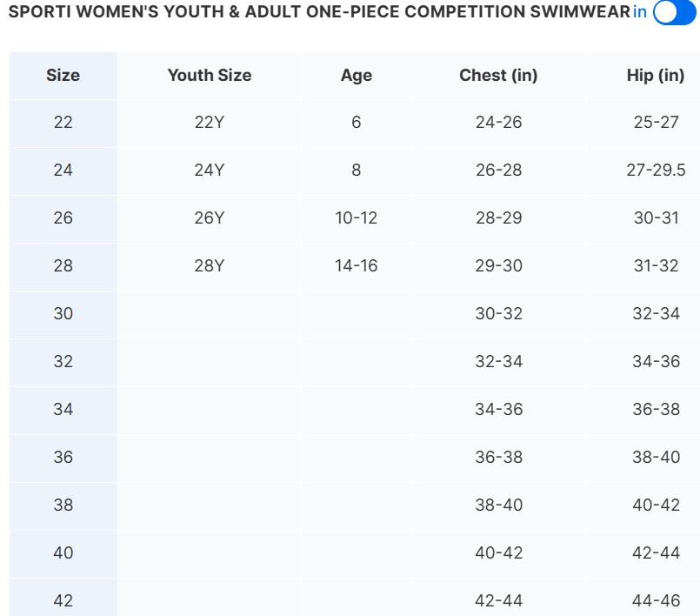
Task: Click the 26Y youth size cell
Action: [210, 218]
